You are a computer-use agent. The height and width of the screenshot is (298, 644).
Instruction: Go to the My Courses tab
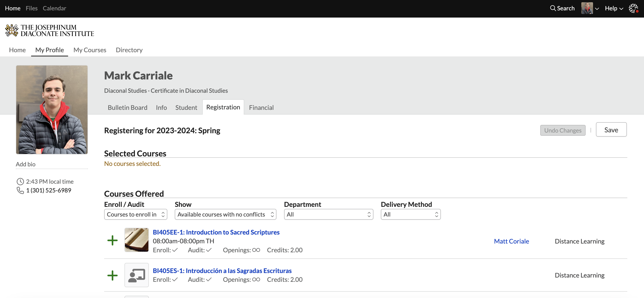pos(90,50)
